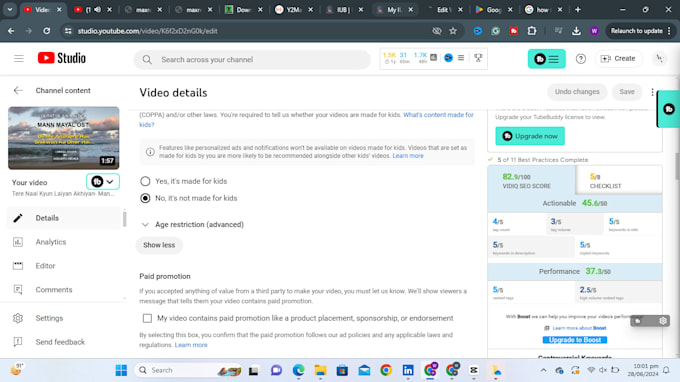Viewport: 680px width, 382px height.
Task: Open the Mail app from the taskbar
Action: pos(364,370)
